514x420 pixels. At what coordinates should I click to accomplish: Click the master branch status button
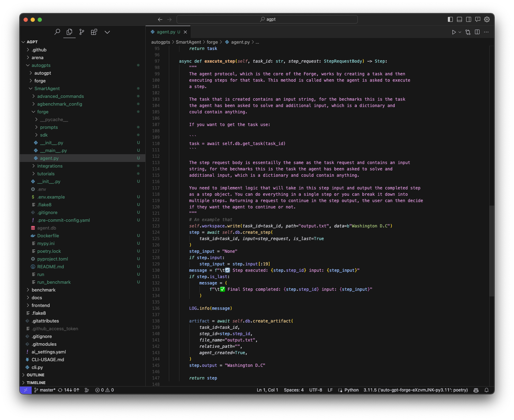pos(45,390)
